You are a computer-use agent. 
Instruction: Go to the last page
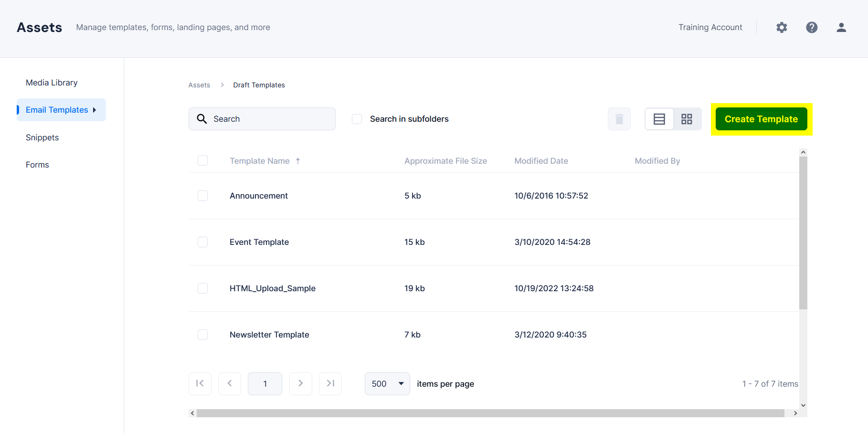tap(330, 383)
